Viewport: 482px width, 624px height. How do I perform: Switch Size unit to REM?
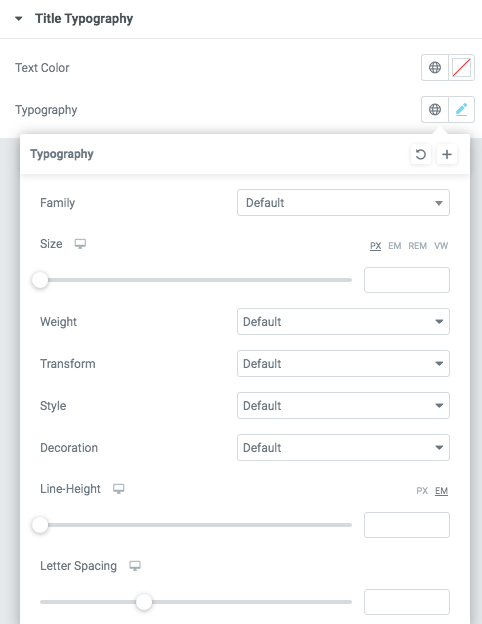(x=418, y=246)
